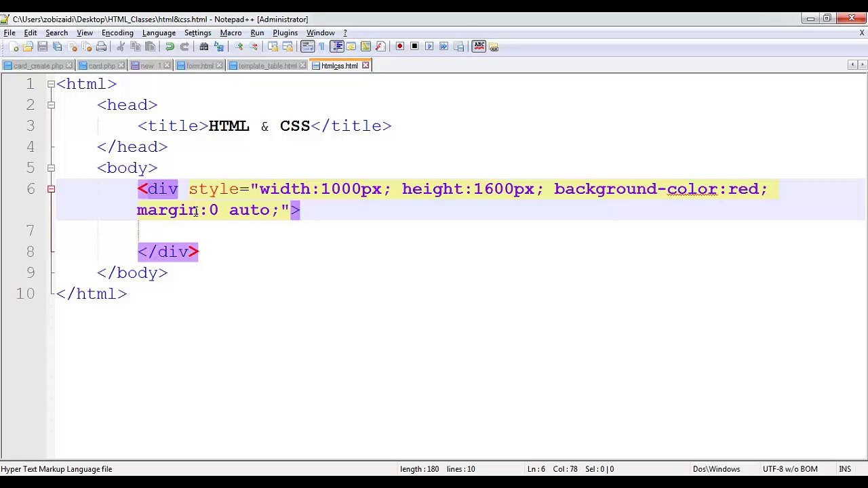Zoom in using the toolbar icon
The width and height of the screenshot is (868, 488).
point(238,46)
